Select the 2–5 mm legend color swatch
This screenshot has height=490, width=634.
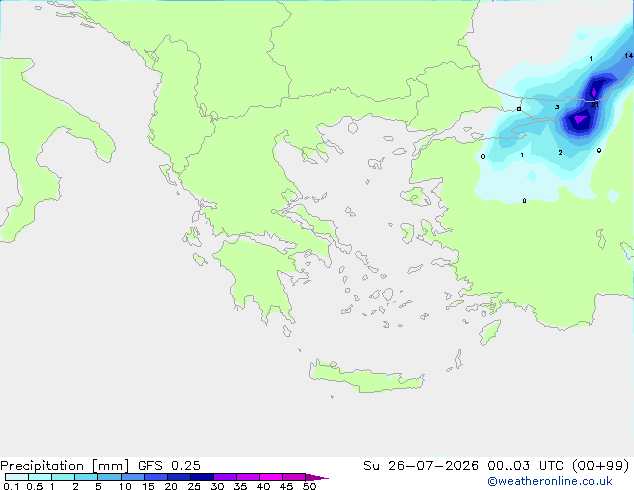(86, 477)
